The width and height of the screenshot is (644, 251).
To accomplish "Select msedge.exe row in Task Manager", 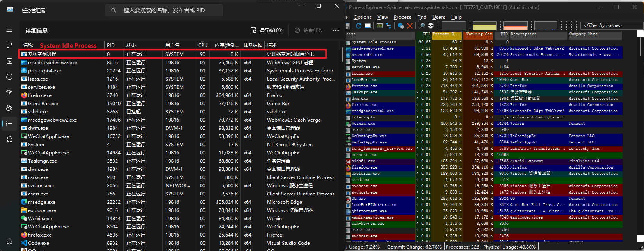I will [x=179, y=202].
